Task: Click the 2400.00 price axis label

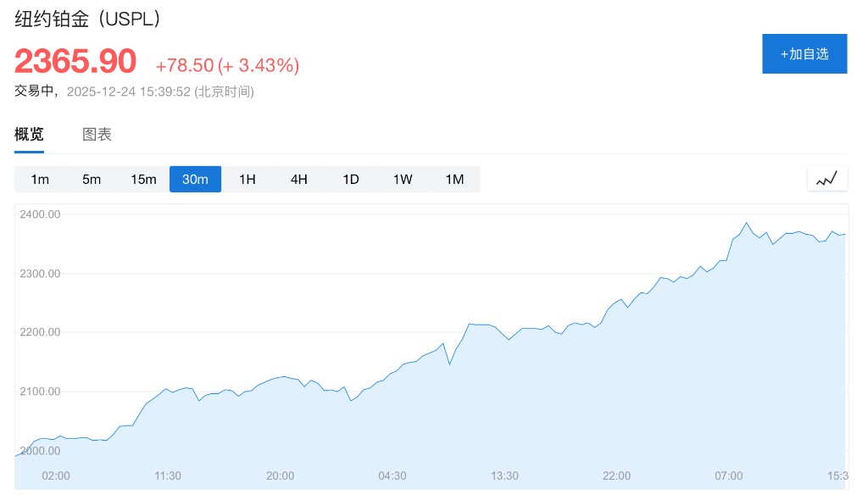Action: tap(39, 214)
